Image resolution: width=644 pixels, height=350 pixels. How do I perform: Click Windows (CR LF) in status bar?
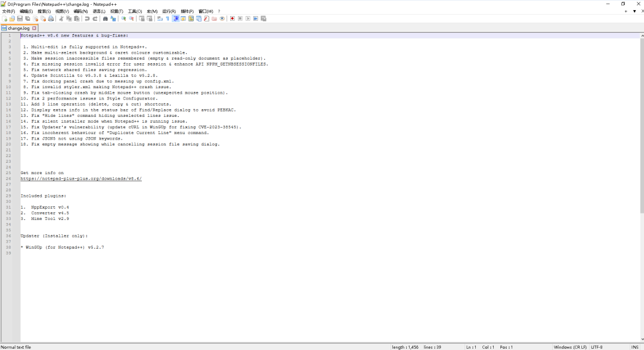570,347
